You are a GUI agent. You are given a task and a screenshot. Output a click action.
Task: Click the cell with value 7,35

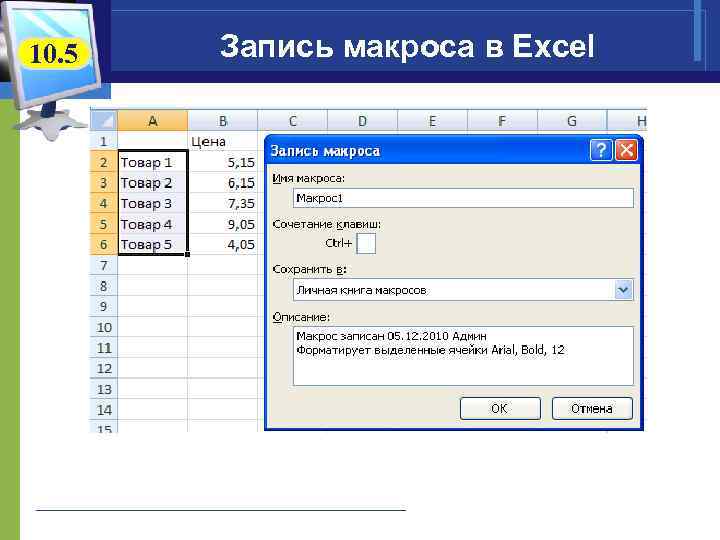(223, 203)
